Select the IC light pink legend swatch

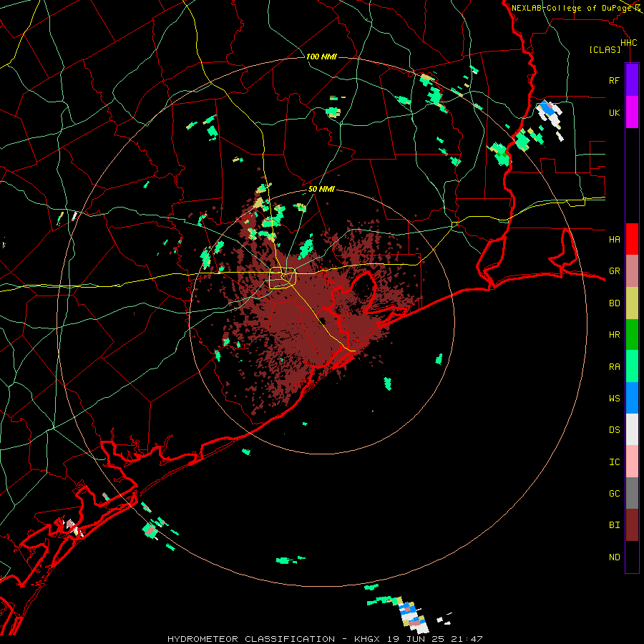point(632,462)
